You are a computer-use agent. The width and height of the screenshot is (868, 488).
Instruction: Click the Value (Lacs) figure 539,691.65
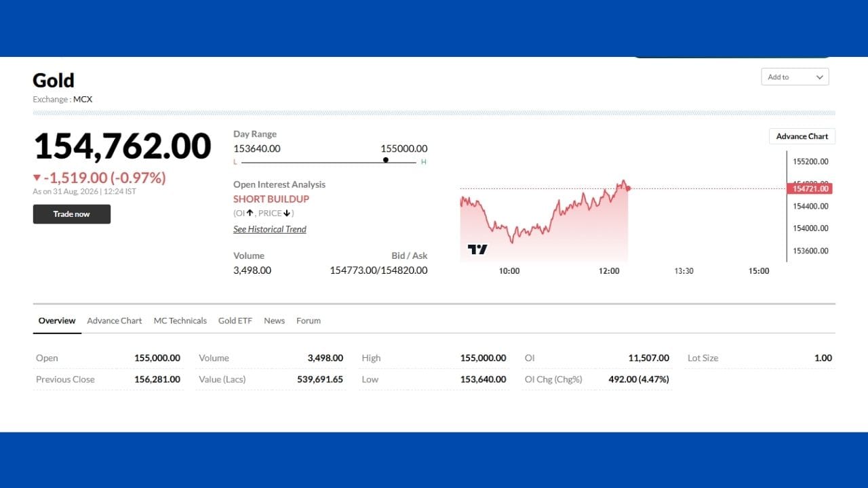click(320, 380)
